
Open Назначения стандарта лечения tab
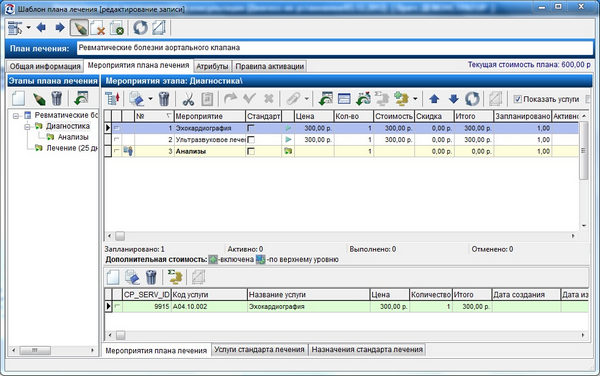click(x=367, y=350)
